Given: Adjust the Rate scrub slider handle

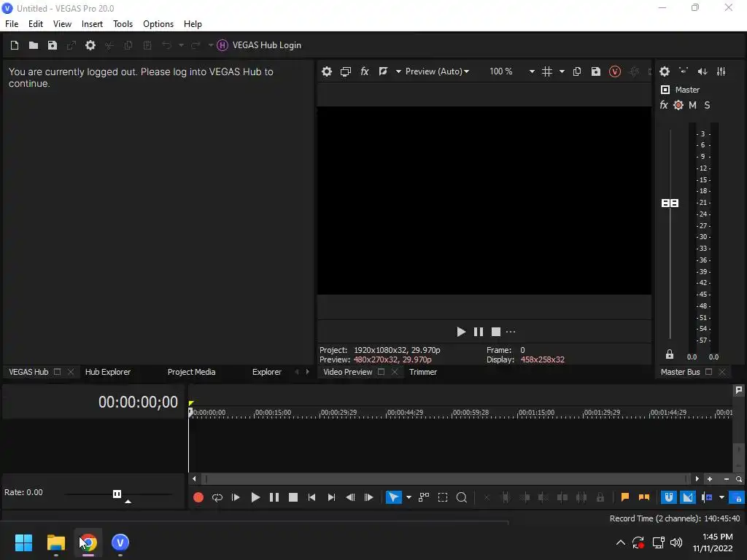Looking at the screenshot, I should tap(117, 494).
